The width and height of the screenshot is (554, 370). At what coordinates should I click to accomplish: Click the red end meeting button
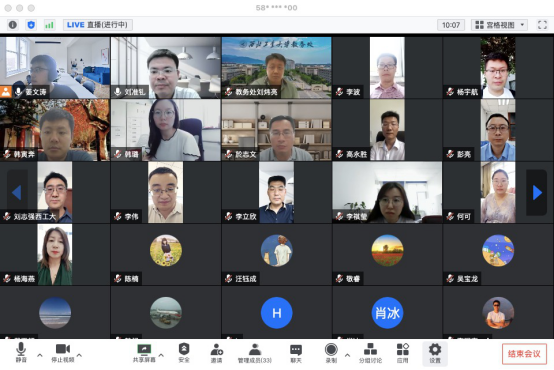pyautogui.click(x=524, y=354)
